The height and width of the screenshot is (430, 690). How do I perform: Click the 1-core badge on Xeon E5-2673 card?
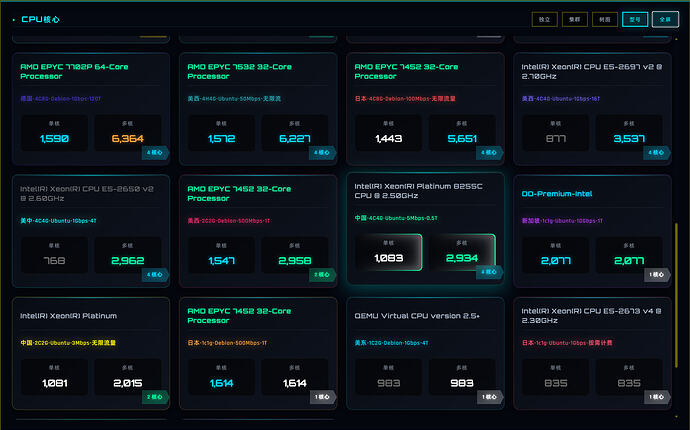coord(657,397)
